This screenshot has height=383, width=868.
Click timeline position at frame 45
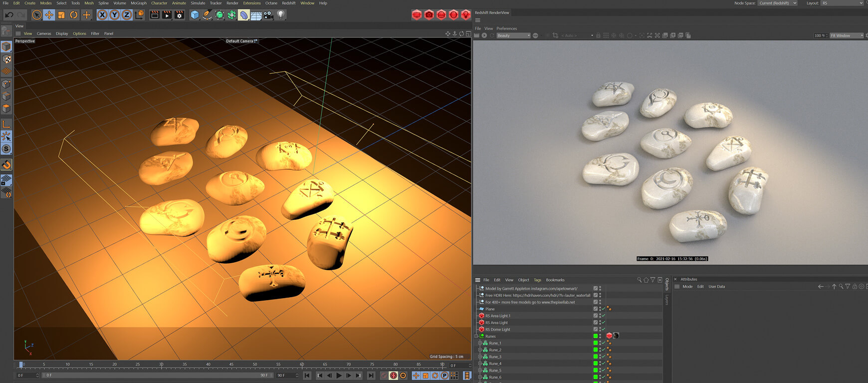point(231,365)
